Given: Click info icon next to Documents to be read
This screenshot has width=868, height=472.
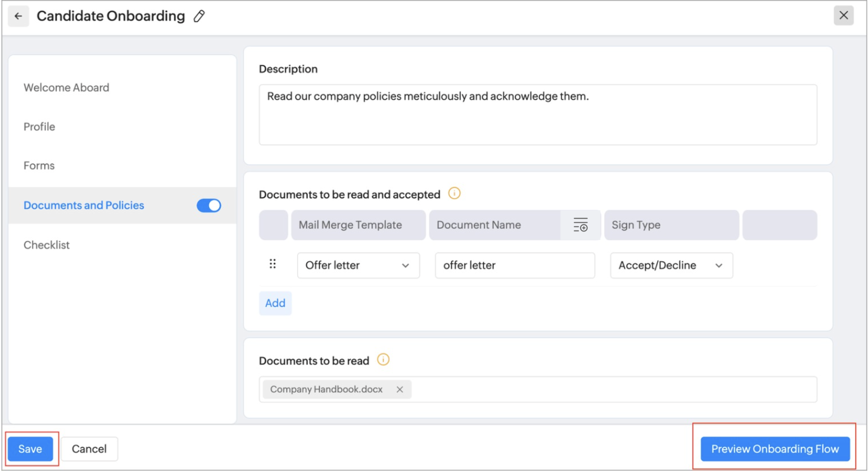Looking at the screenshot, I should [x=383, y=360].
